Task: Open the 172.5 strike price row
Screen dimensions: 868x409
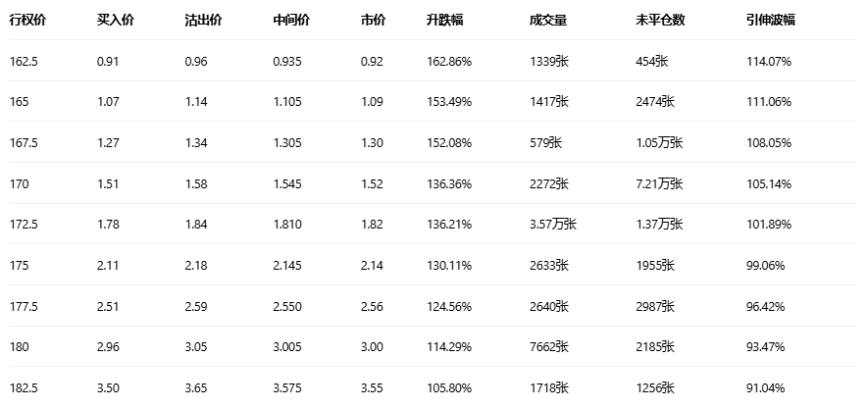Action: tap(23, 224)
